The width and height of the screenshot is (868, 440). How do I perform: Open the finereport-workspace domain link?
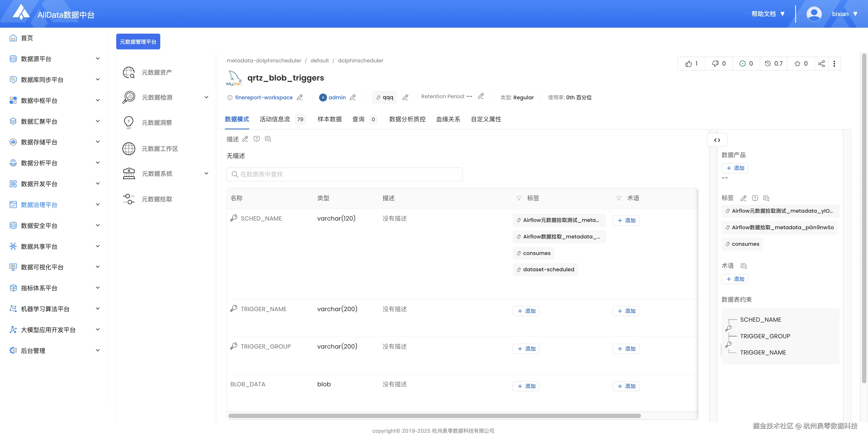pyautogui.click(x=263, y=97)
